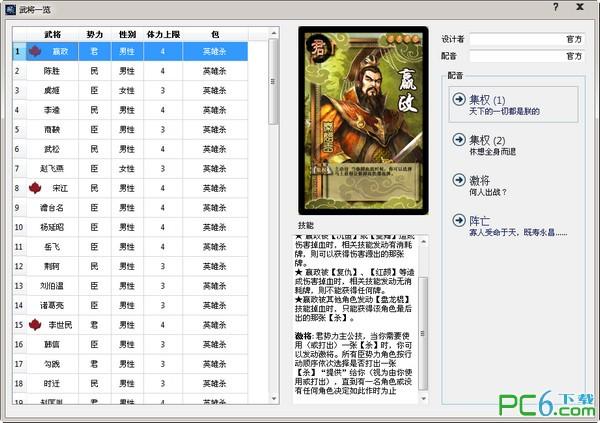Viewport: 600px width, 423px height.
Task: Click the 配音 text field showing 官方
Action: 527,56
